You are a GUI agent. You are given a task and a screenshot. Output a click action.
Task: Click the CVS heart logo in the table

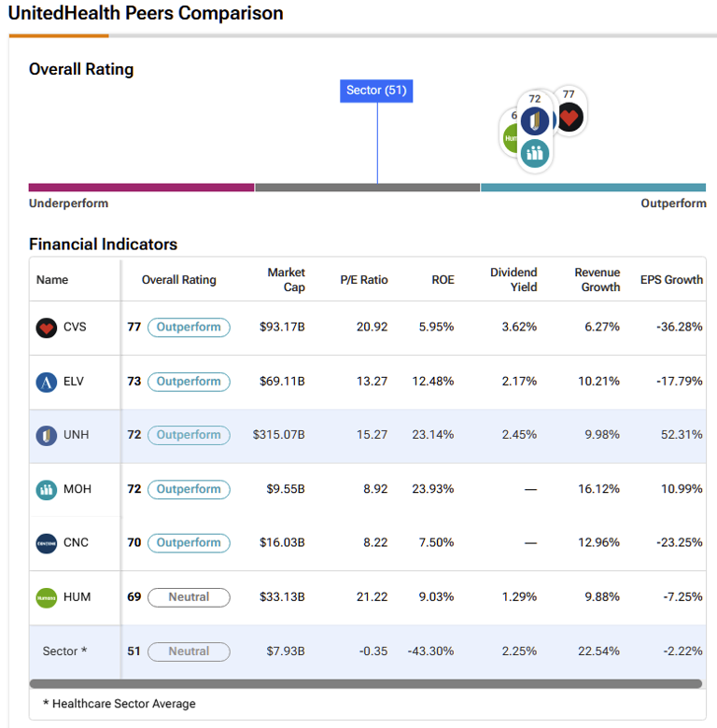46,328
